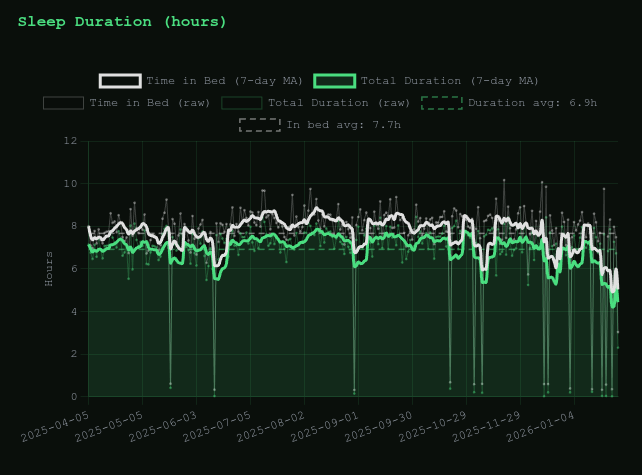Click the dashed gray In bed avg legend swatch
Viewport: 642px width, 475px height.
coord(260,125)
